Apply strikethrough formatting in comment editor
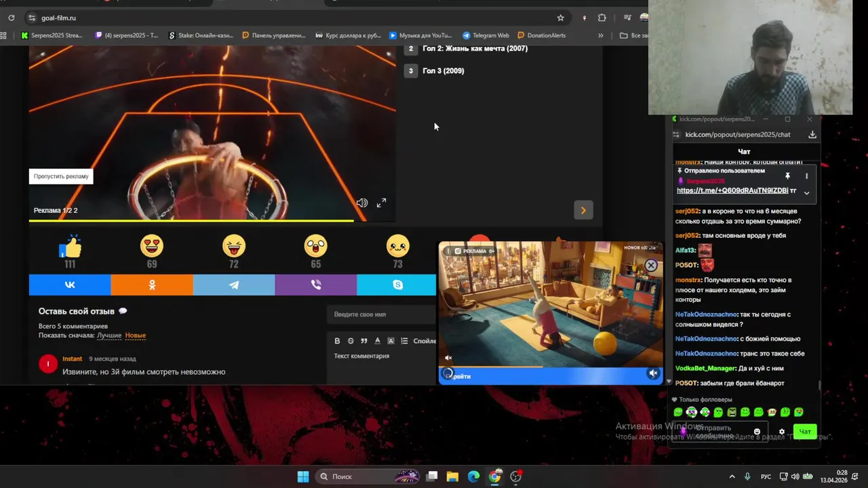 [x=351, y=341]
